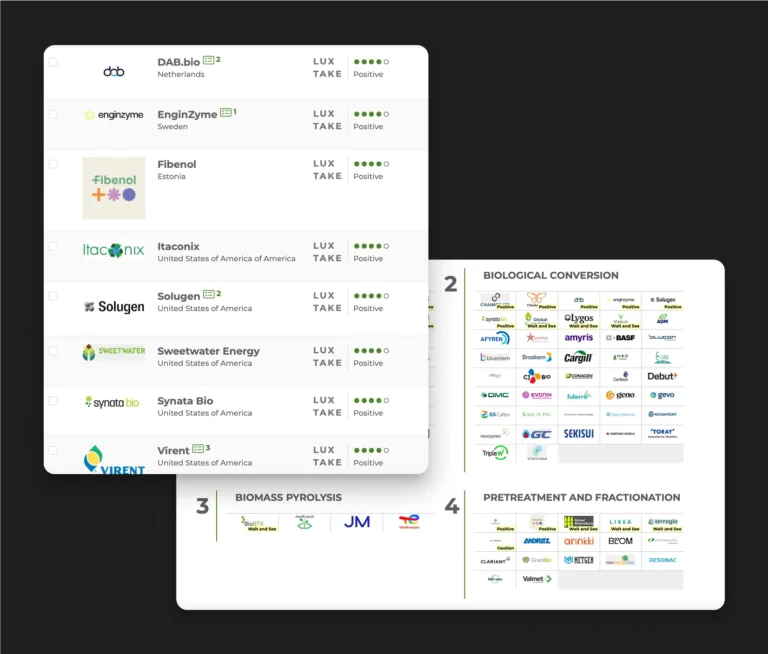Click the Fibenol logo thumbnail
Screen dimensions: 768x654
pyautogui.click(x=113, y=188)
